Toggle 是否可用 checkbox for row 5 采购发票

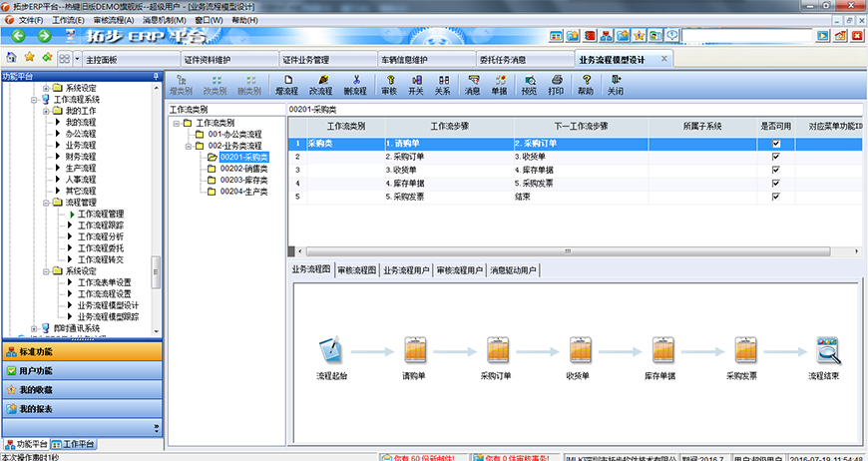click(775, 198)
